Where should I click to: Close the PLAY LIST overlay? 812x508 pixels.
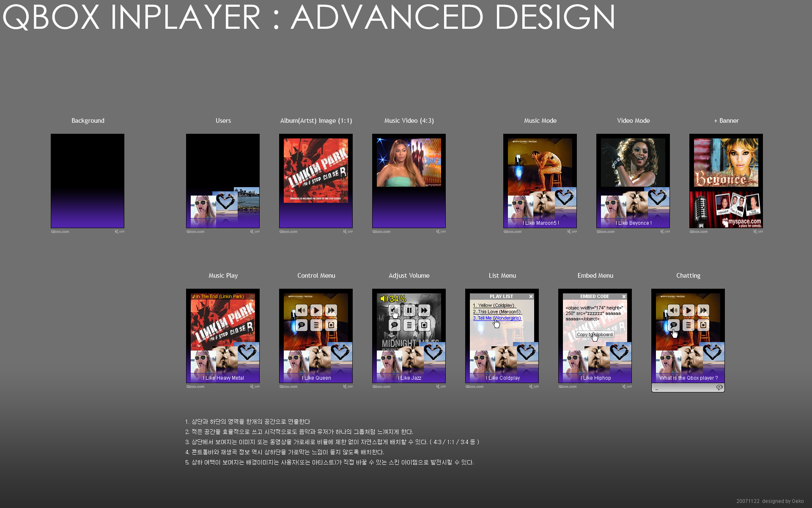click(x=531, y=297)
